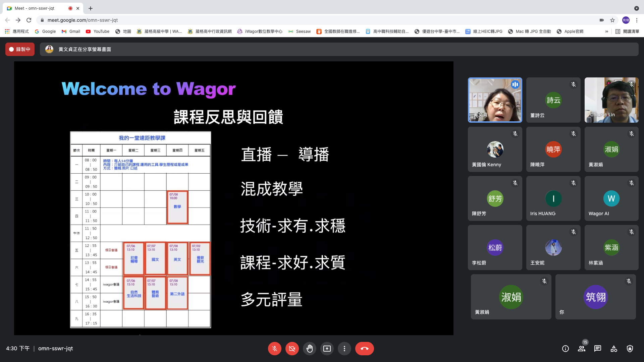Bookmark this page with star icon
644x362 pixels.
[612, 20]
